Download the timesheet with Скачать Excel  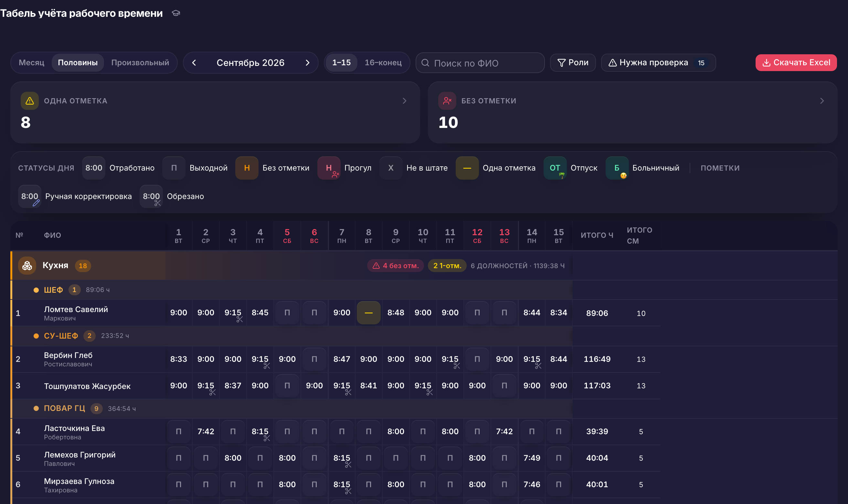[x=796, y=63]
